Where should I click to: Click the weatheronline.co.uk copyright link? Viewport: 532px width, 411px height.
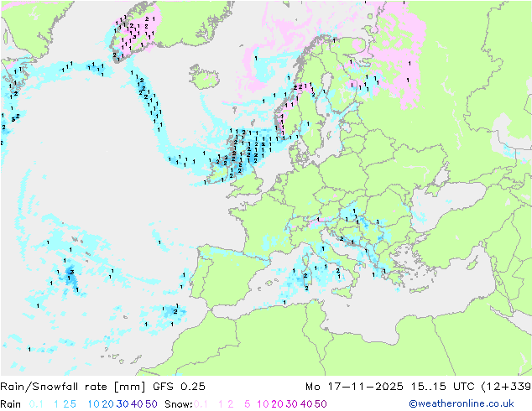pos(462,403)
